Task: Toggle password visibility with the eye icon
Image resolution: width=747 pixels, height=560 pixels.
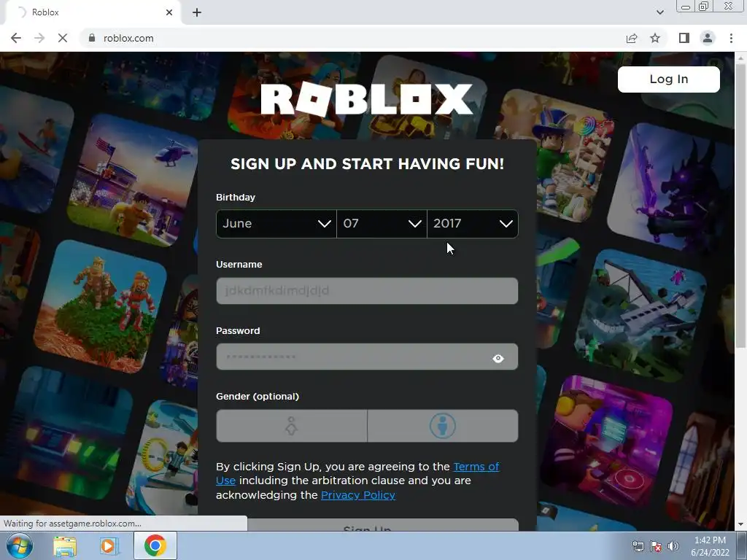Action: click(x=498, y=358)
